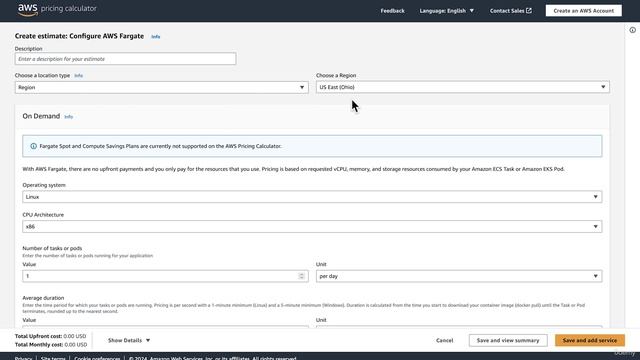Open the CPU Architecture x86 dropdown
The width and height of the screenshot is (640, 360).
point(312,227)
